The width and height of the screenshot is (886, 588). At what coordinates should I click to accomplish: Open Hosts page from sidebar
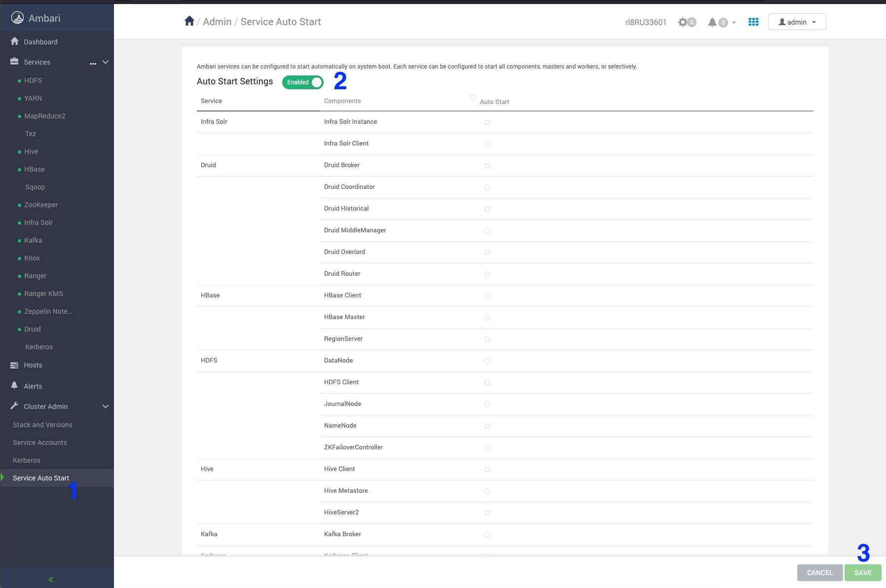33,365
